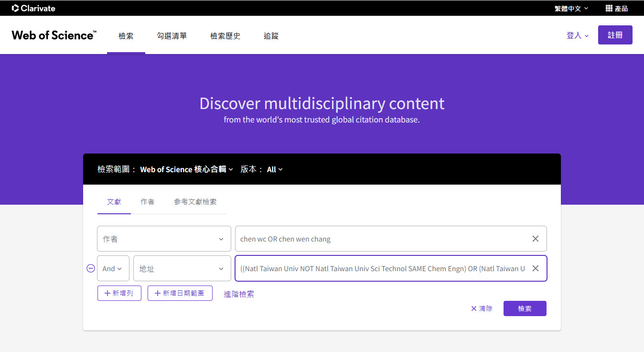This screenshot has width=644, height=352.
Task: Switch to the 參考文獻檢索 tab
Action: 195,202
